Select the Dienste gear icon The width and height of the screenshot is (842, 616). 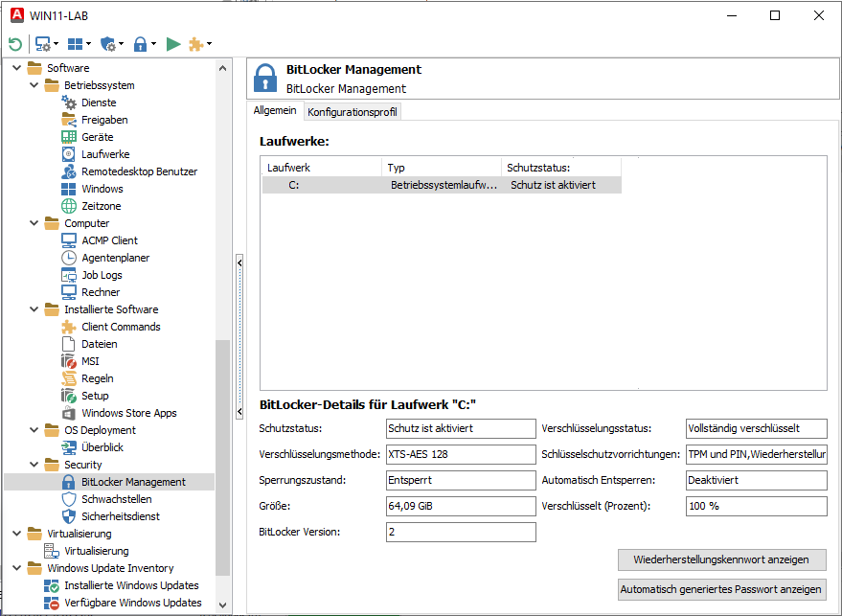click(x=69, y=103)
